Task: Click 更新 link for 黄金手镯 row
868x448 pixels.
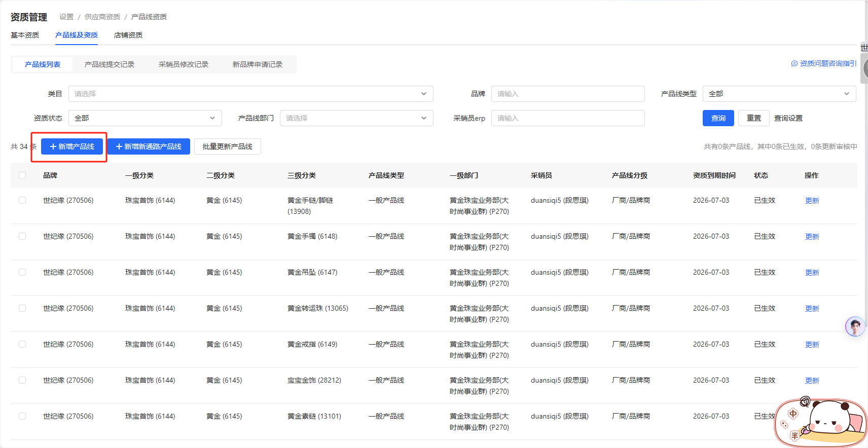Action: [812, 237]
